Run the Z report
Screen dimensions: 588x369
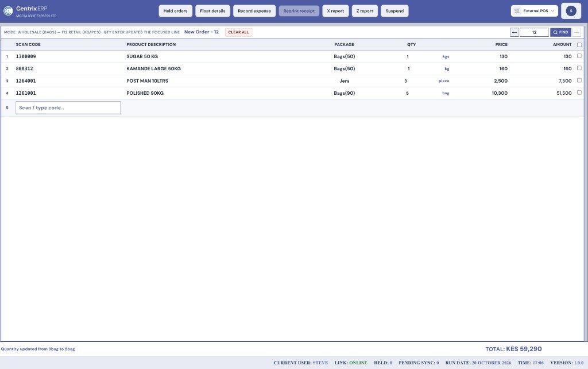point(365,11)
